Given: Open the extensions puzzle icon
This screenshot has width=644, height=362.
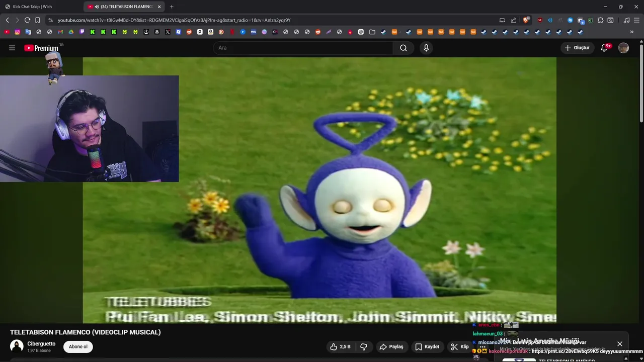Looking at the screenshot, I should (x=600, y=20).
